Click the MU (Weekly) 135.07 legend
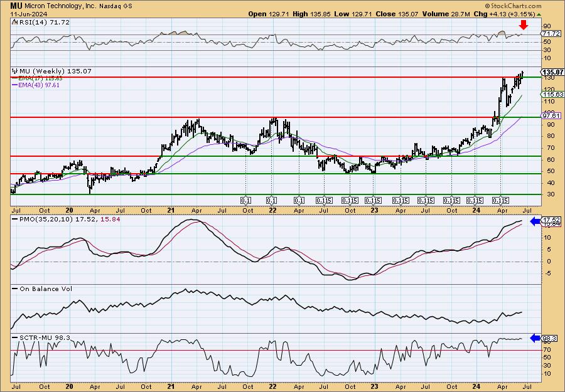The image size is (565, 392). [55, 72]
